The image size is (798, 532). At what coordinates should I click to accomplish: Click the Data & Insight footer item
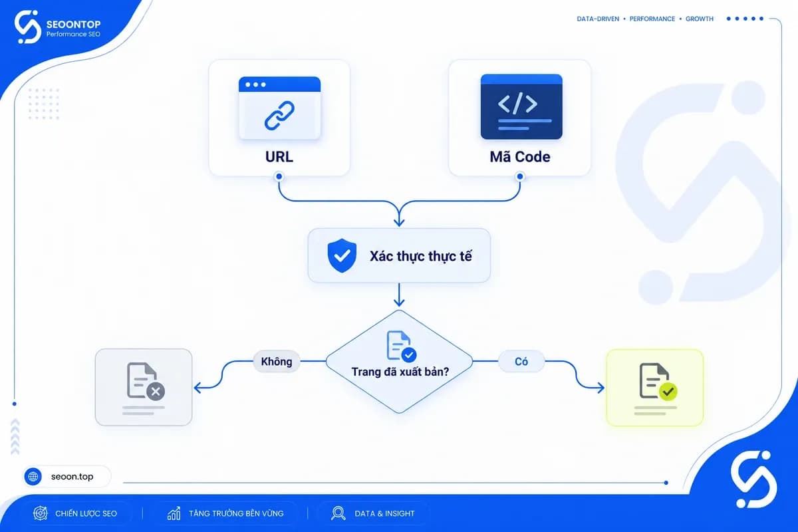[374, 513]
